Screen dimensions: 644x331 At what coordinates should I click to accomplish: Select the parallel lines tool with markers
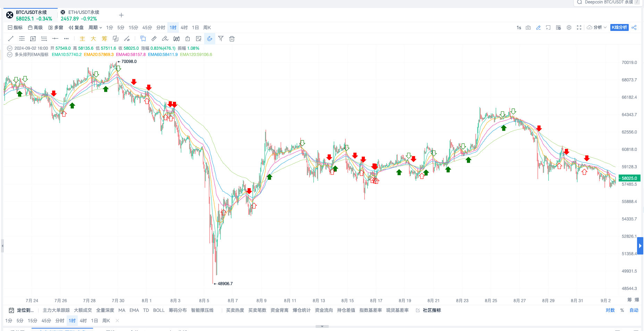click(x=22, y=39)
